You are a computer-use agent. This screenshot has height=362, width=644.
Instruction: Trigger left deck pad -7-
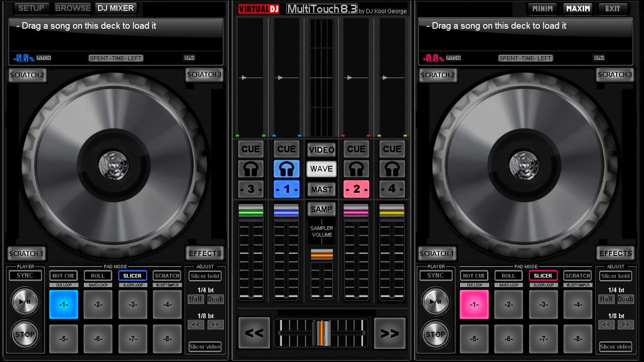pyautogui.click(x=133, y=339)
